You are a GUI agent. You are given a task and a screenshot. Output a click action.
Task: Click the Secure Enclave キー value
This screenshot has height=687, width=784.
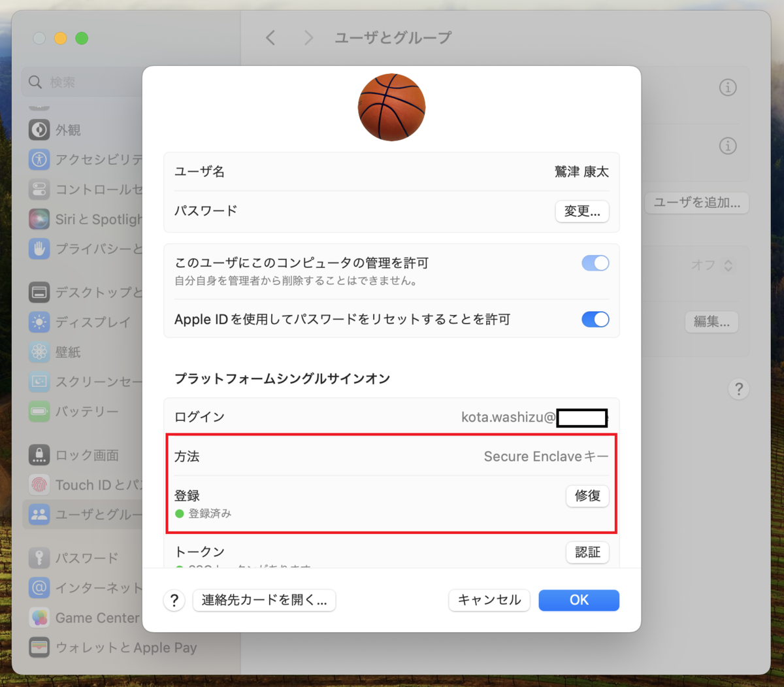point(546,456)
